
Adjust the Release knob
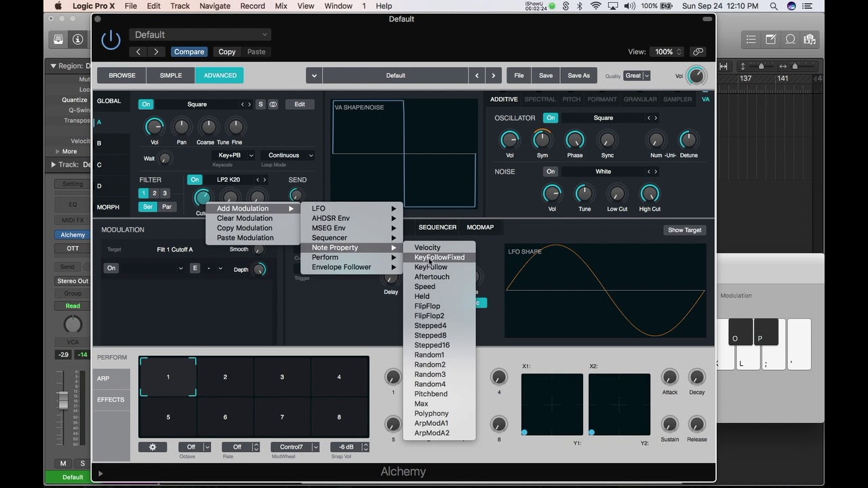[696, 424]
